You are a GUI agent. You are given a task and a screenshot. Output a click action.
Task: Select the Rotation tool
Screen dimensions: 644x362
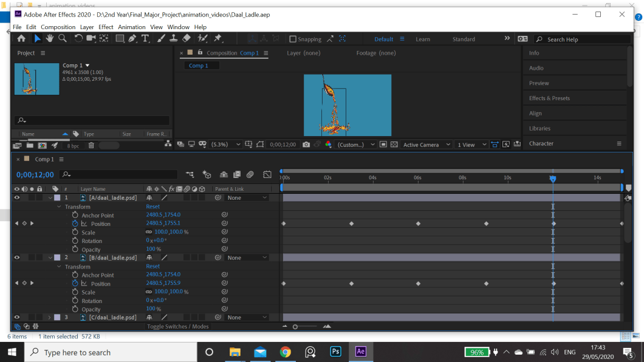pos(78,39)
